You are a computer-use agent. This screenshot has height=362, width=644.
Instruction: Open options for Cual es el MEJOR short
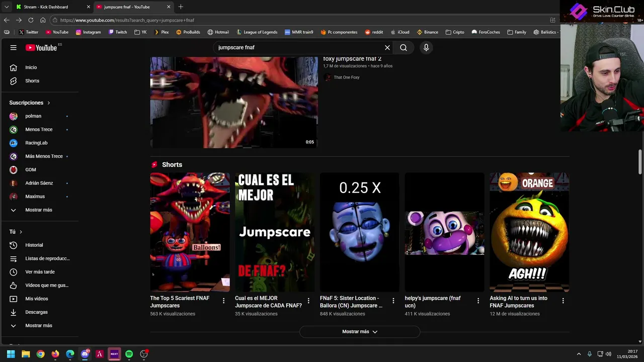(308, 301)
